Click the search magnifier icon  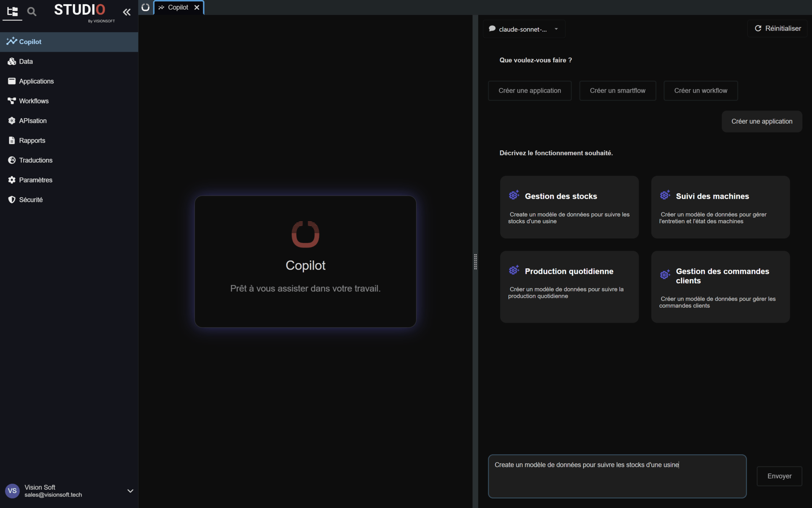tap(32, 11)
